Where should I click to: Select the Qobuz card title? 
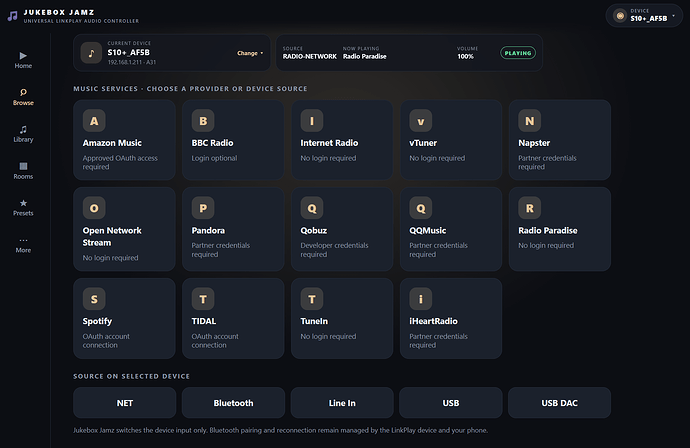click(x=314, y=231)
